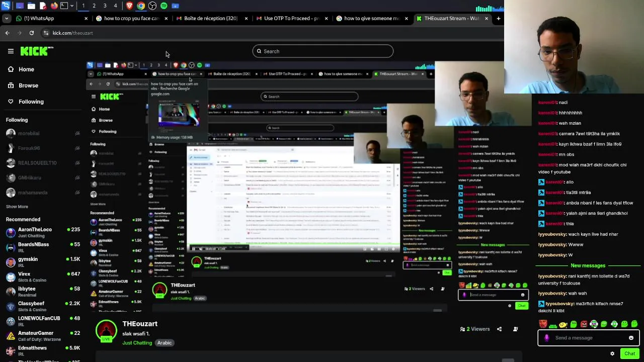Insert the yellow emote
Viewport: 644px width, 362px height.
click(563, 324)
